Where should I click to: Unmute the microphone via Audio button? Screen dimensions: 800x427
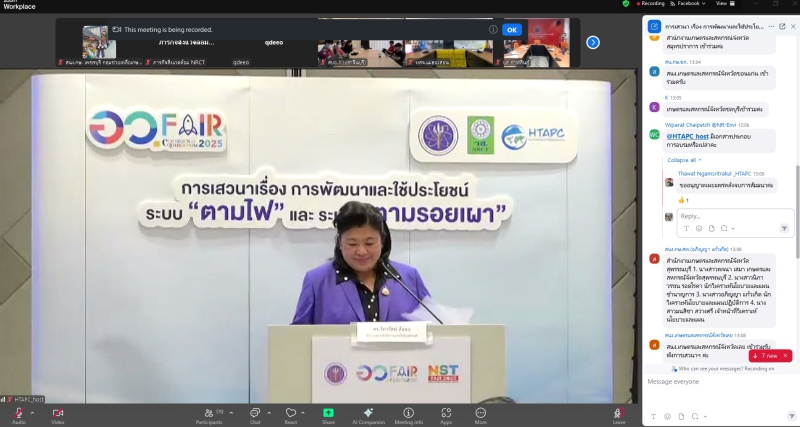(x=19, y=415)
